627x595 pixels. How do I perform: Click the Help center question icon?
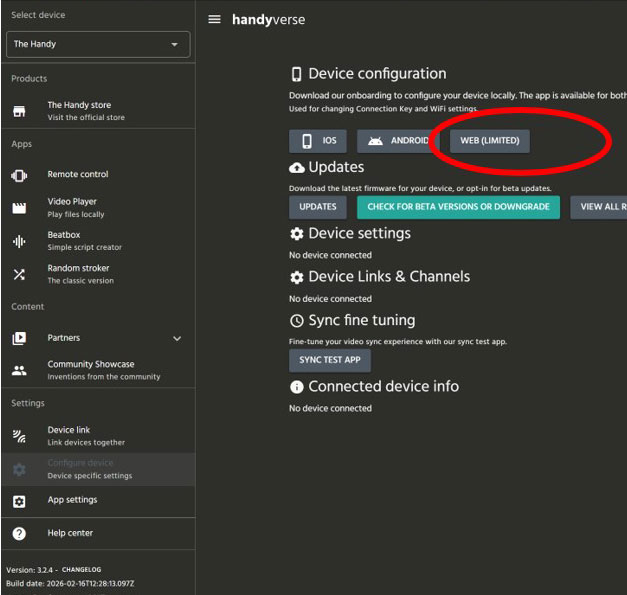[19, 534]
